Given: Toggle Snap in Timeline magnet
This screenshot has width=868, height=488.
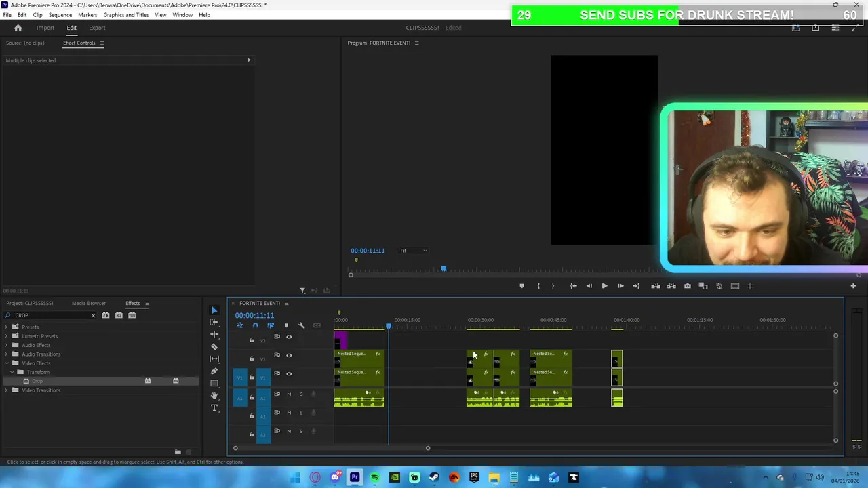Looking at the screenshot, I should tap(255, 325).
